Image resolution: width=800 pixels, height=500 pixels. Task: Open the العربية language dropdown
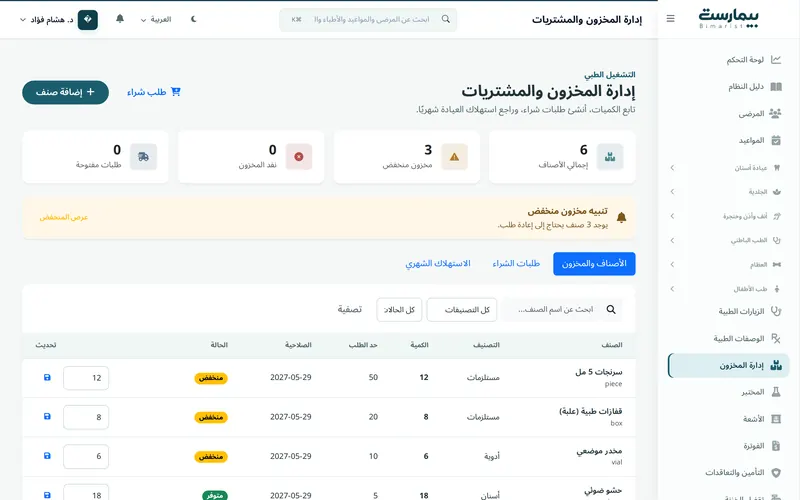pyautogui.click(x=156, y=19)
